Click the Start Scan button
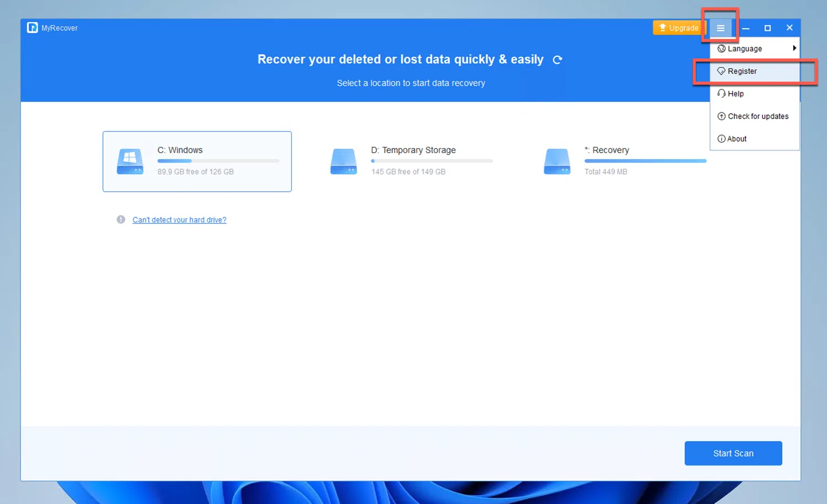This screenshot has height=504, width=827. click(733, 453)
